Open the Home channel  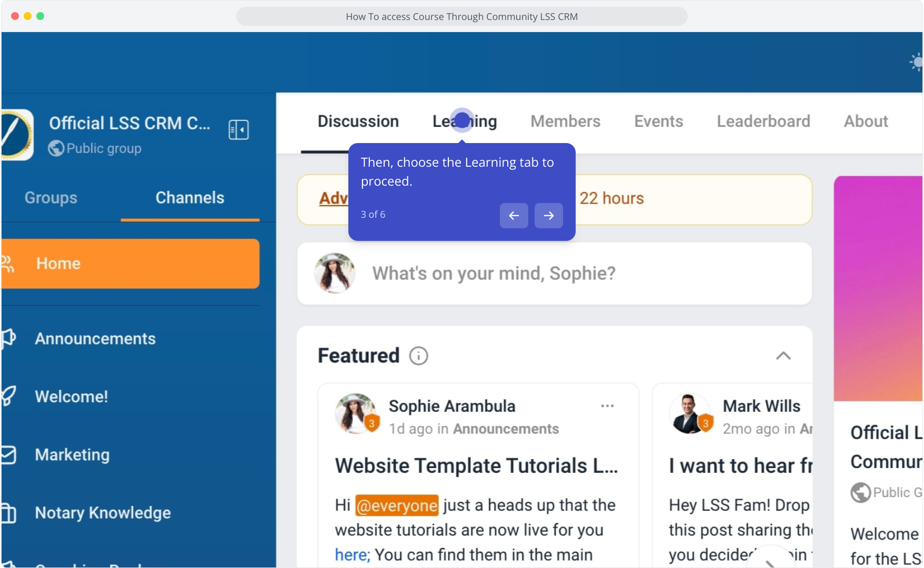coord(130,263)
